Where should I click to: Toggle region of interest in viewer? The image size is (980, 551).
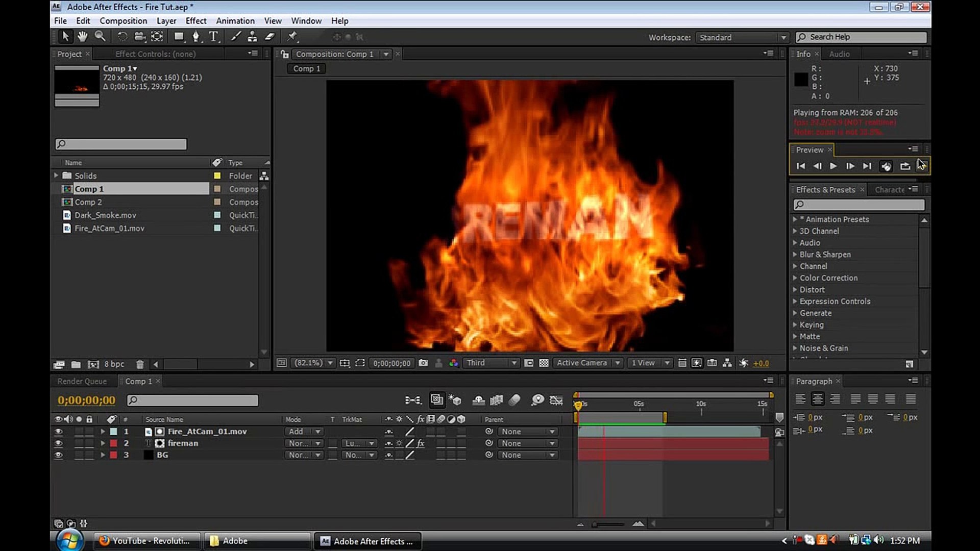click(x=529, y=363)
